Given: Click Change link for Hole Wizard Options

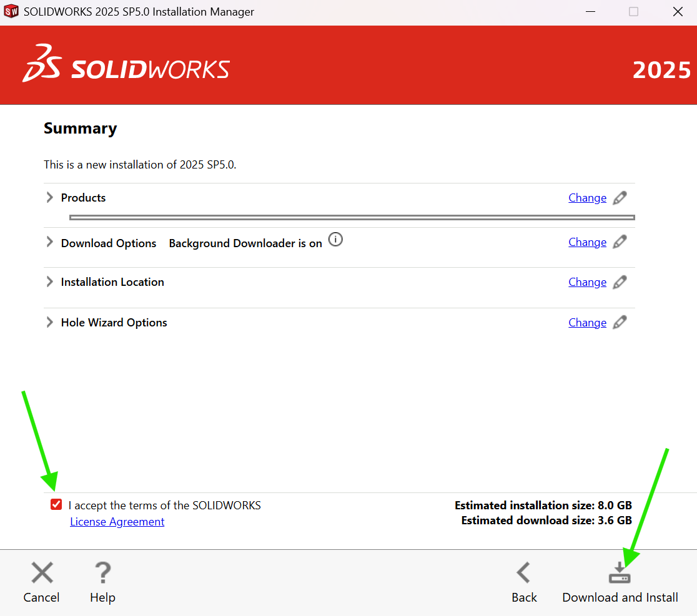Looking at the screenshot, I should pos(587,323).
